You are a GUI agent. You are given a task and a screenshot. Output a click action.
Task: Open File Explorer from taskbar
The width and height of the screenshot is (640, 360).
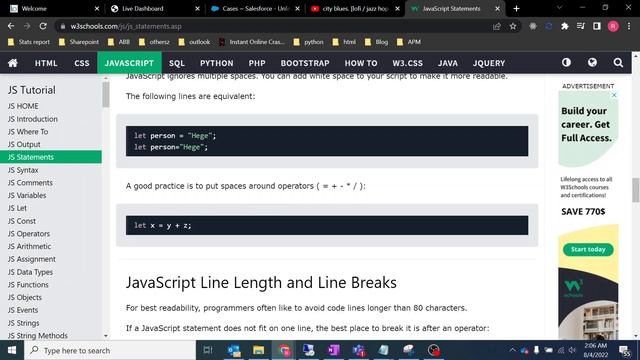pos(258,350)
